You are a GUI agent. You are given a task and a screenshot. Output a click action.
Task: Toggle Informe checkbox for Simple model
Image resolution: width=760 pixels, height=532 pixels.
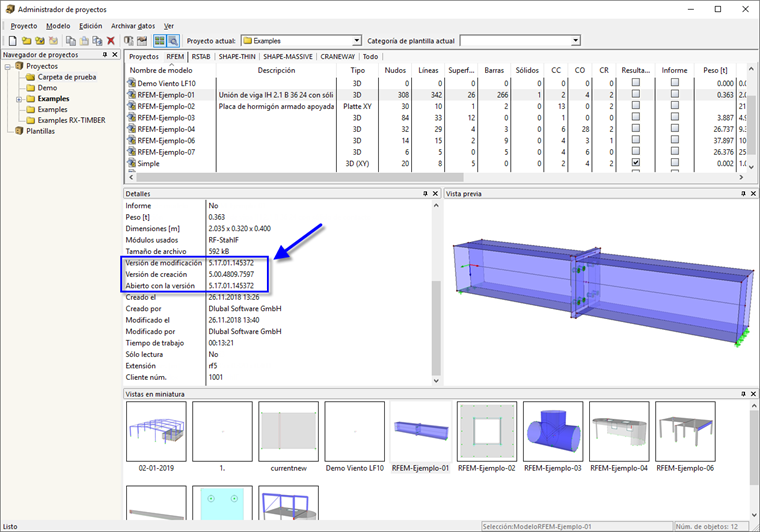675,163
